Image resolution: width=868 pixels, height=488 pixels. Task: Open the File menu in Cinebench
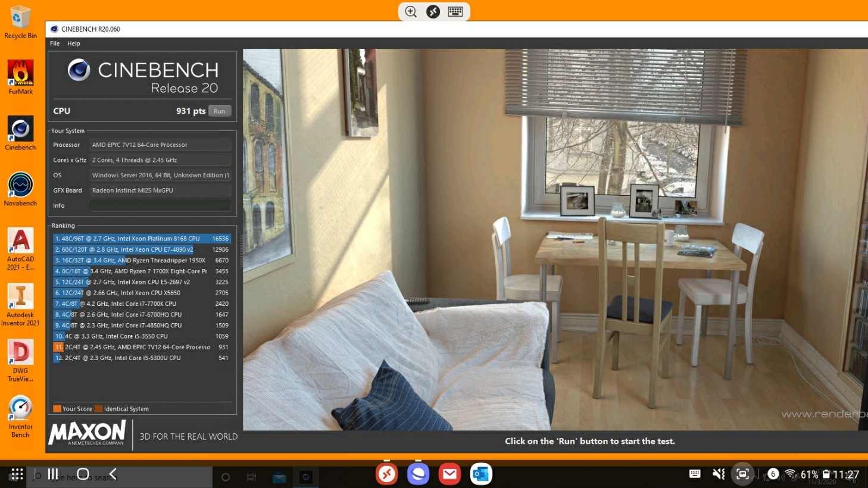[x=54, y=43]
